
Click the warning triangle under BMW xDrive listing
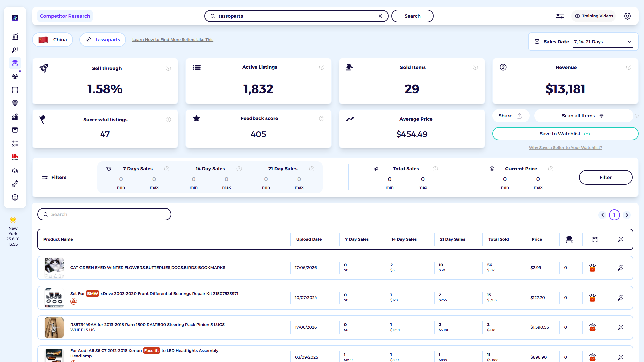click(x=74, y=301)
